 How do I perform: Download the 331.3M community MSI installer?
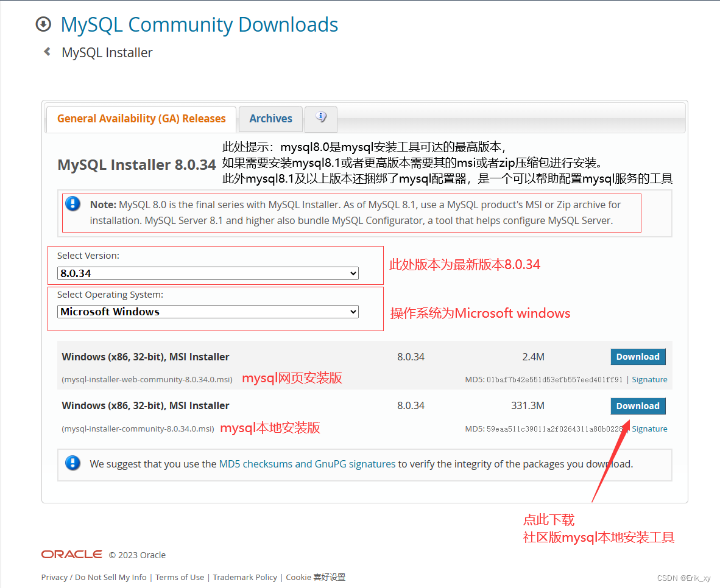pos(638,406)
